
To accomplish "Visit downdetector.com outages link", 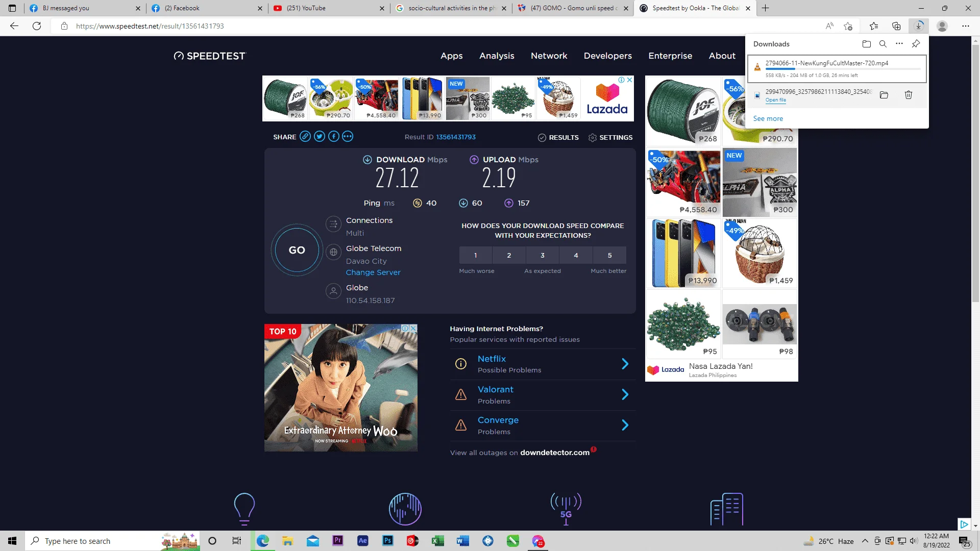I will click(555, 453).
